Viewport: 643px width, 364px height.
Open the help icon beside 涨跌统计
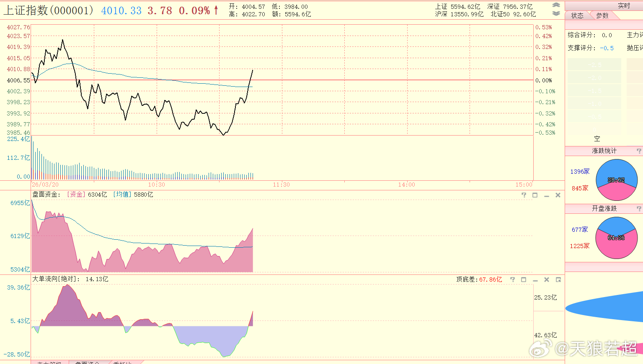coord(639,151)
